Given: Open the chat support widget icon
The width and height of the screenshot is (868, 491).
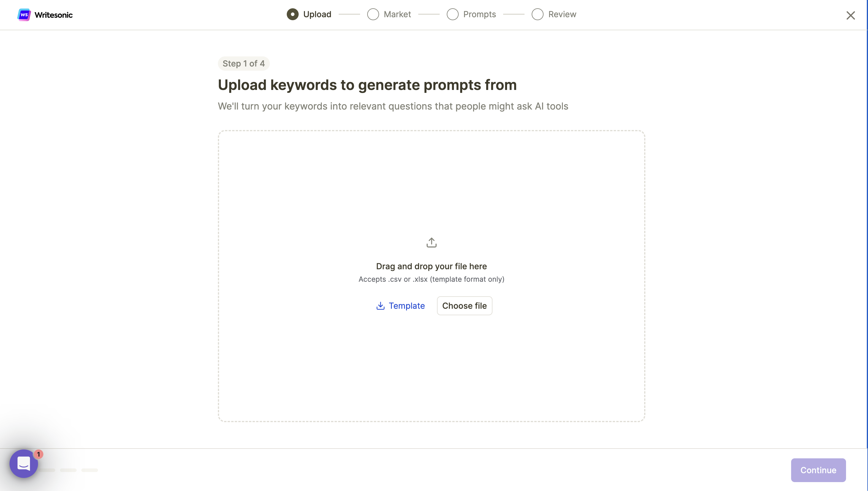Looking at the screenshot, I should [24, 464].
